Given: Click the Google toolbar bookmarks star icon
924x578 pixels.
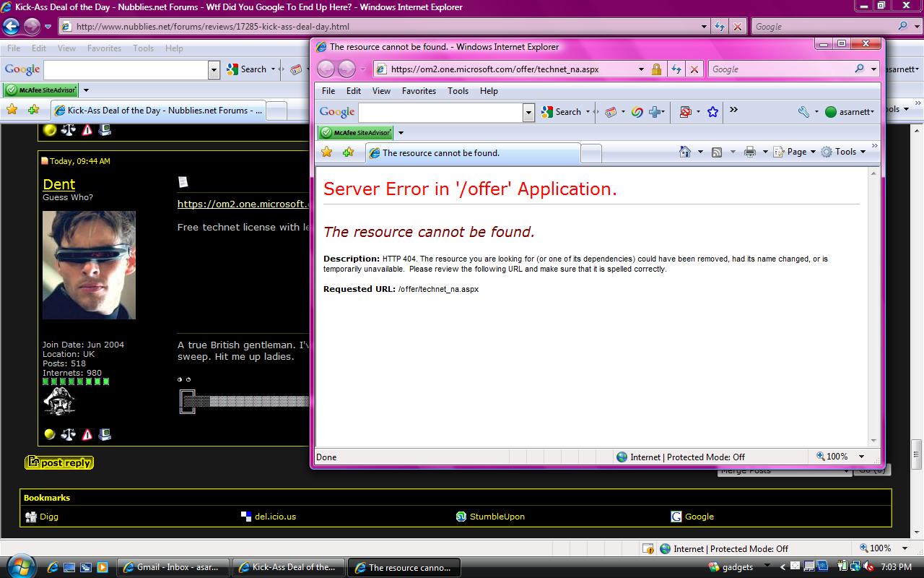Looking at the screenshot, I should (712, 112).
